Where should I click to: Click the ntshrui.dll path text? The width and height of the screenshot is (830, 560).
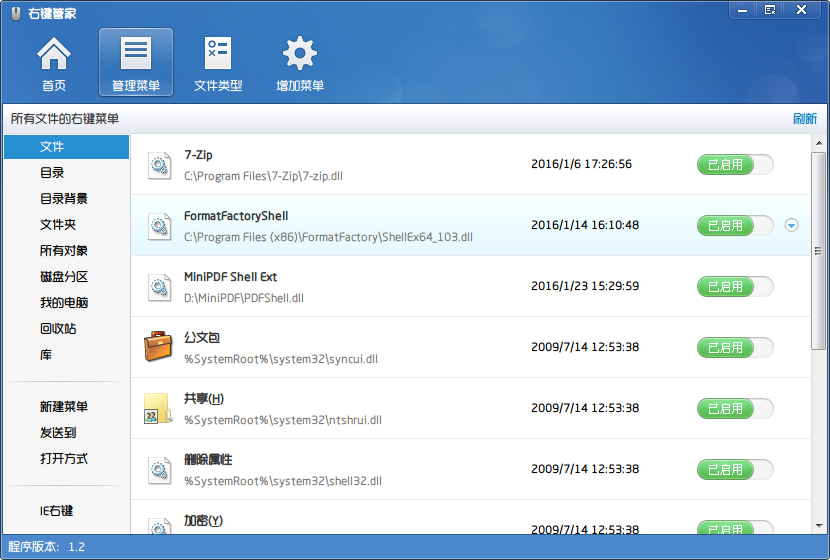[283, 420]
